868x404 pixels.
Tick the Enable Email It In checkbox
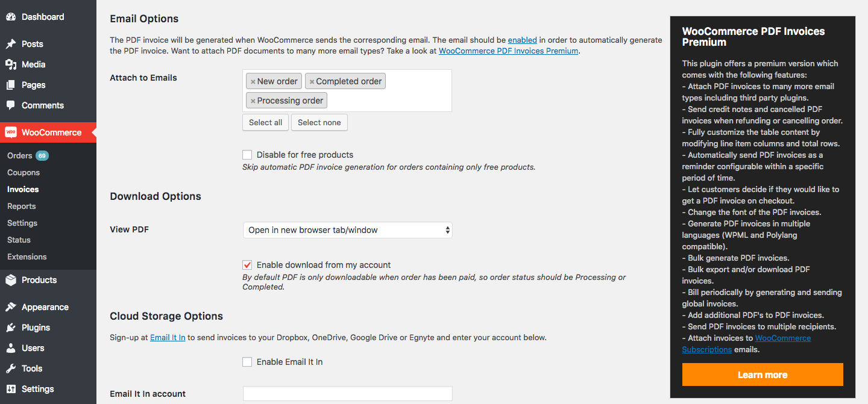[247, 362]
